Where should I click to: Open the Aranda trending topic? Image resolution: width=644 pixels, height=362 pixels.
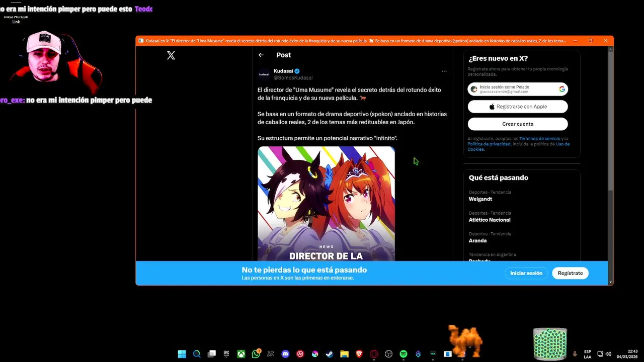point(477,240)
